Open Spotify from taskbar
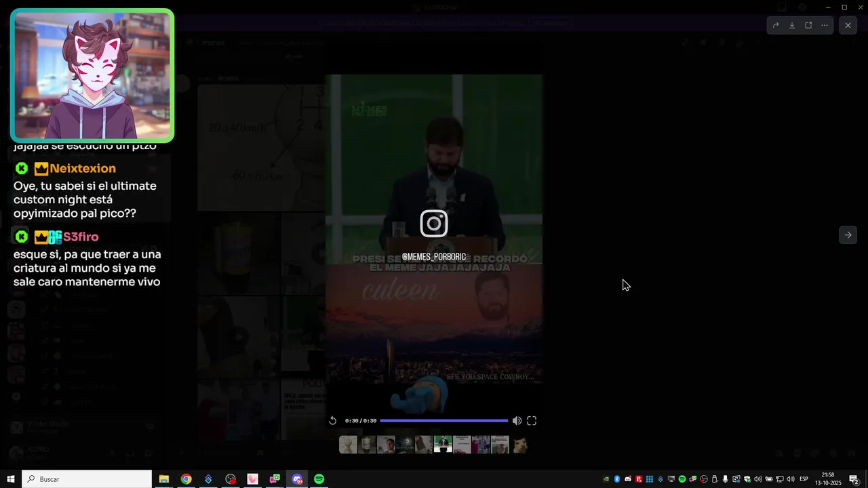 [x=319, y=479]
